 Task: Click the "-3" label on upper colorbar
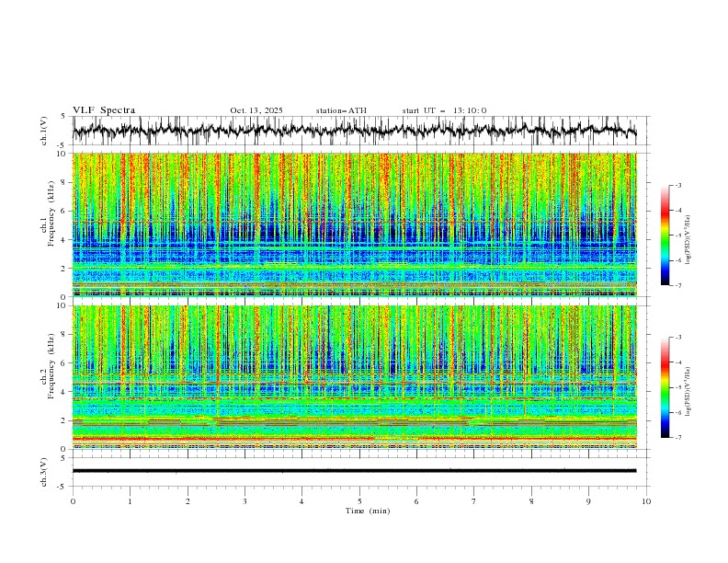click(677, 185)
